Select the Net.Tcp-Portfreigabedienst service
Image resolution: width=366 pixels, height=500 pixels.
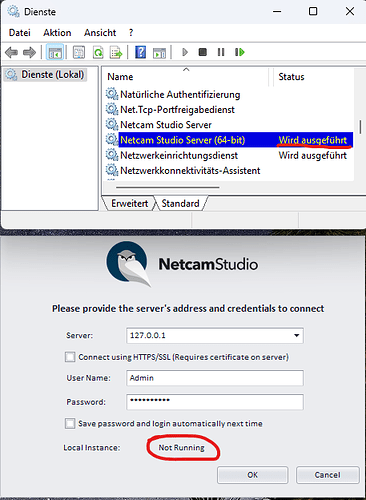click(x=177, y=110)
